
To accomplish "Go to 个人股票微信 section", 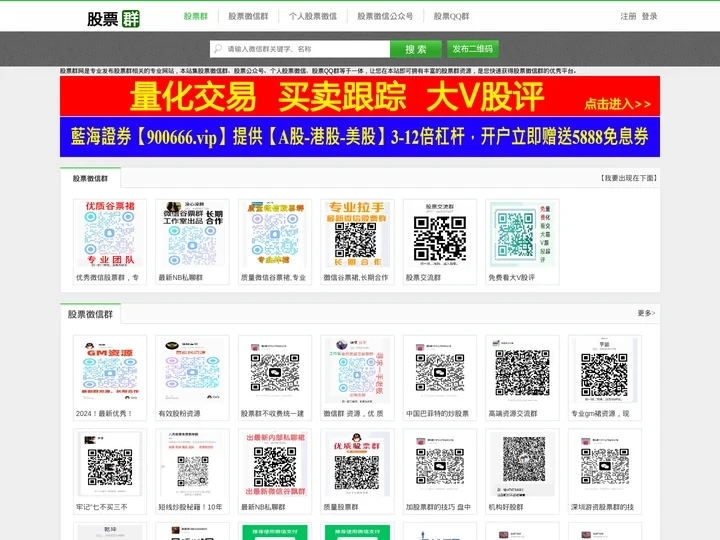I will [x=313, y=17].
